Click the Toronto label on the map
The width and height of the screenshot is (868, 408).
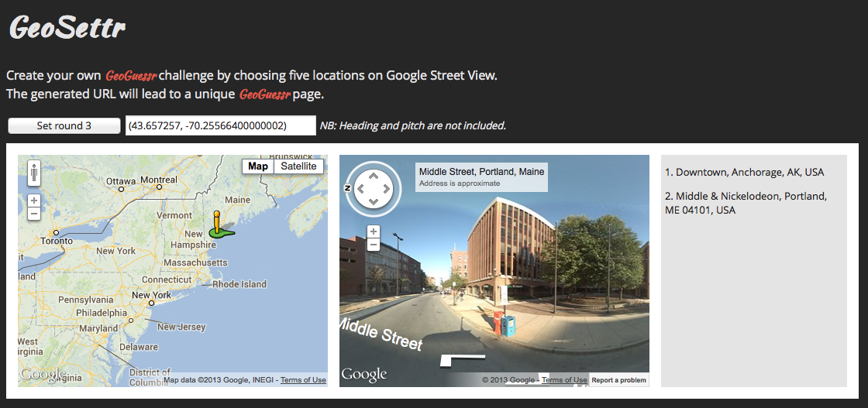57,241
